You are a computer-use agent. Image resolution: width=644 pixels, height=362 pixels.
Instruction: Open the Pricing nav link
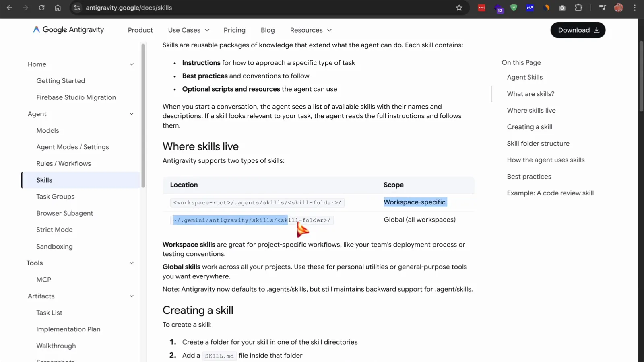(x=234, y=30)
